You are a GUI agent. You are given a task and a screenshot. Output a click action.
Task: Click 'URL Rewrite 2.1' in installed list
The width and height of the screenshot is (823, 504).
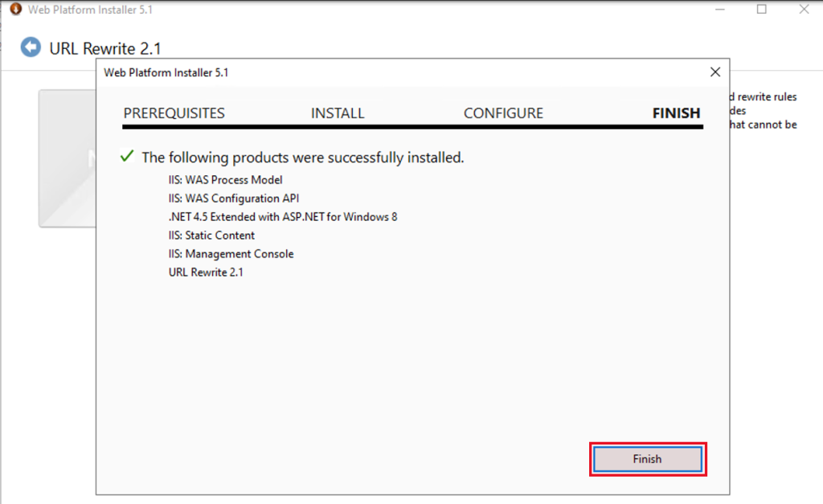click(206, 272)
